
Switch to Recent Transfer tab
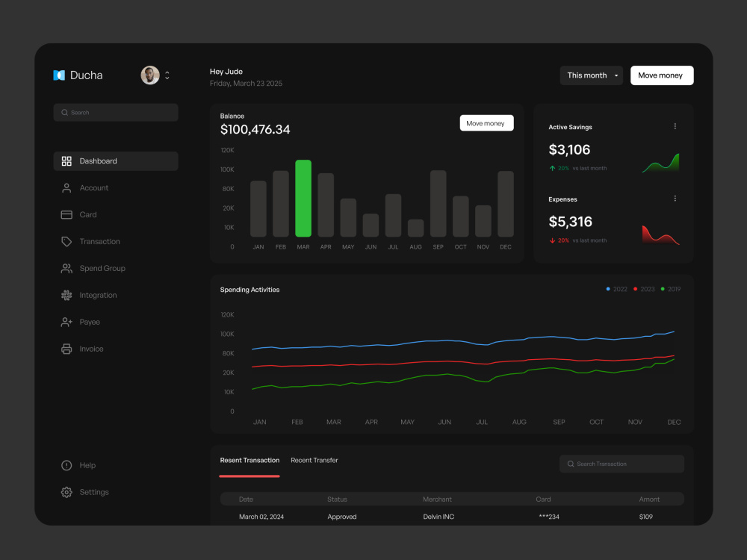(x=314, y=461)
